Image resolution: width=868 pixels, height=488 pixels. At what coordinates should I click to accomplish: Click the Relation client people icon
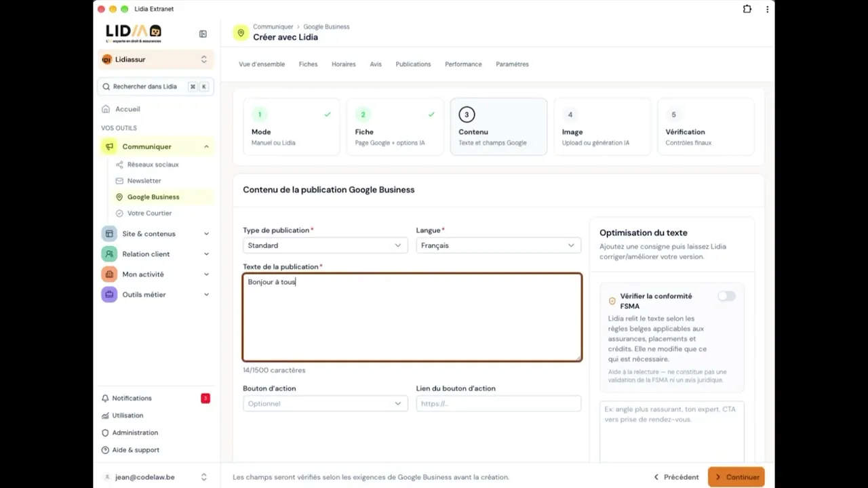click(109, 254)
